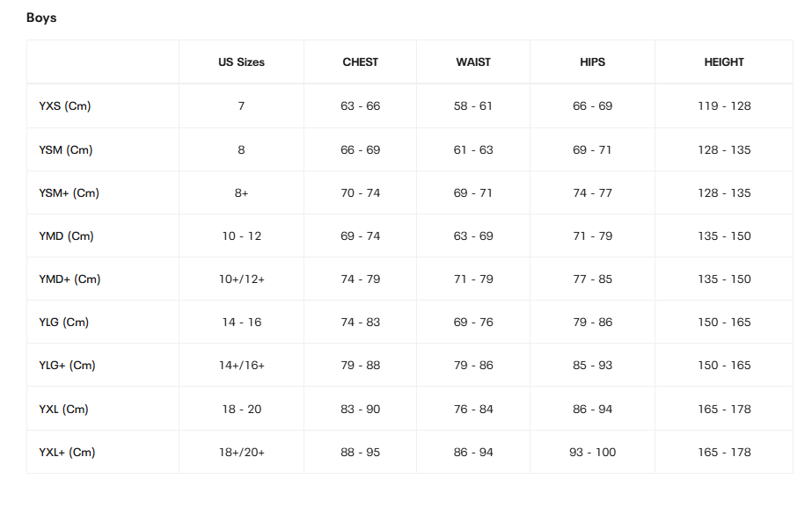812x508 pixels.
Task: Select the YLG+ (Cm) row label
Action: (x=68, y=366)
